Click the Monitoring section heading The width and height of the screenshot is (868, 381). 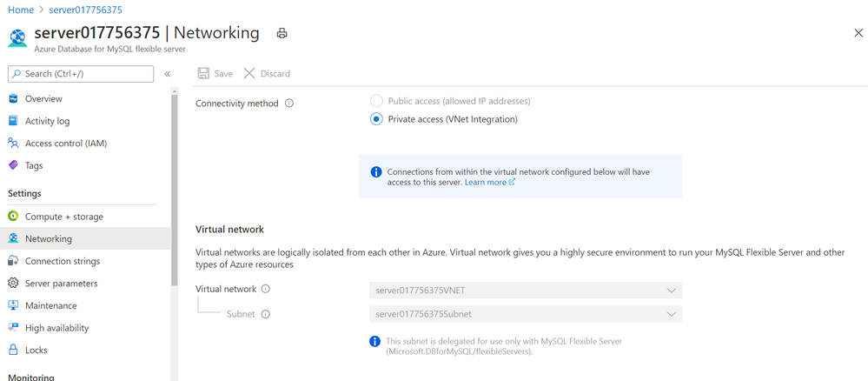click(x=31, y=378)
